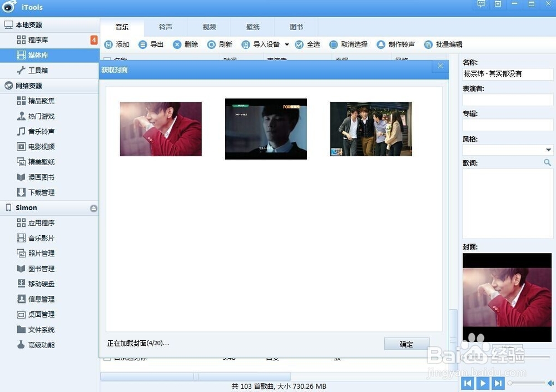Click the 导出 toolbar button

[x=151, y=44]
